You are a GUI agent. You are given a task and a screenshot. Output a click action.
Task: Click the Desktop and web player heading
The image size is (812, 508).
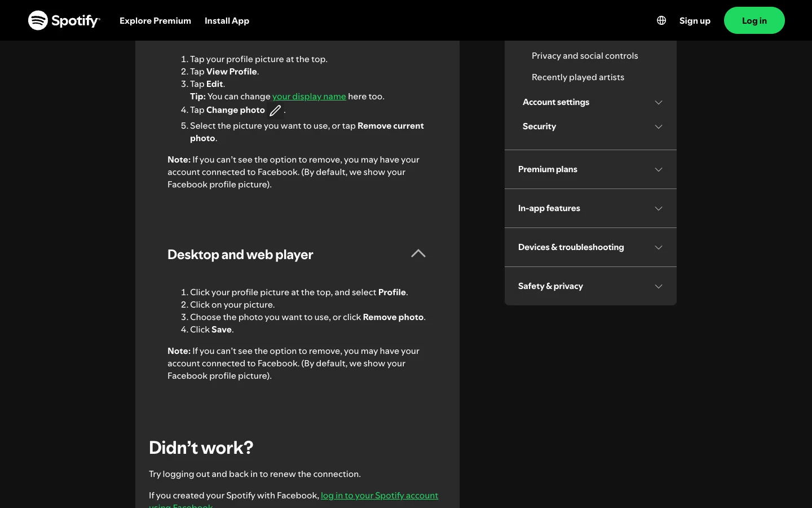point(240,255)
